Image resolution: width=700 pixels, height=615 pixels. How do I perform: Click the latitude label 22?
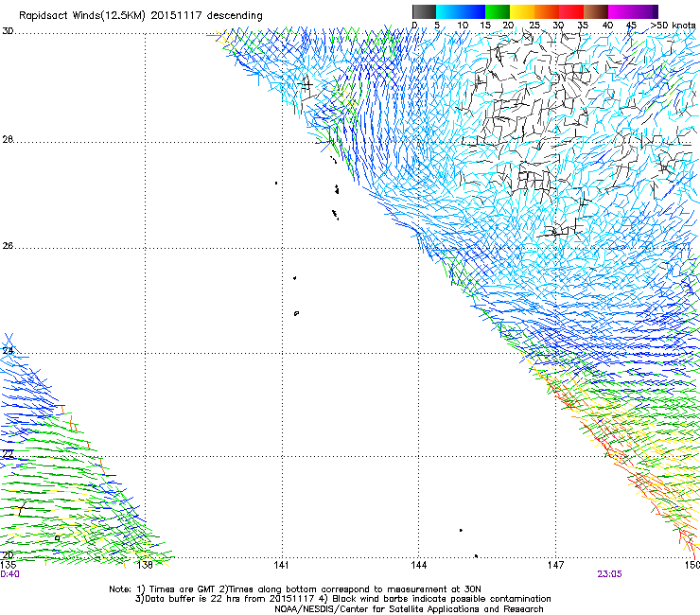click(8, 454)
